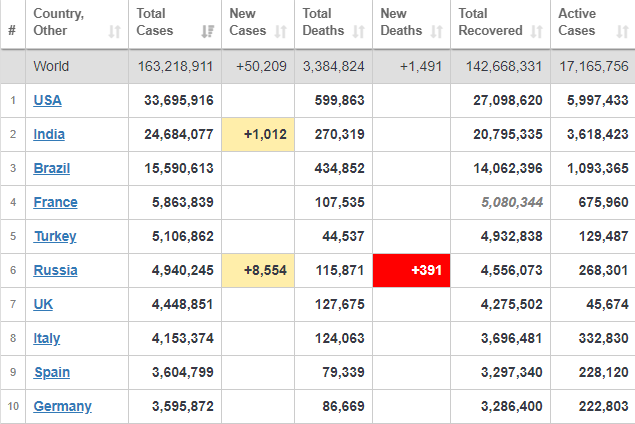Select Germany active cases 222,803
The image size is (635, 424).
[603, 406]
